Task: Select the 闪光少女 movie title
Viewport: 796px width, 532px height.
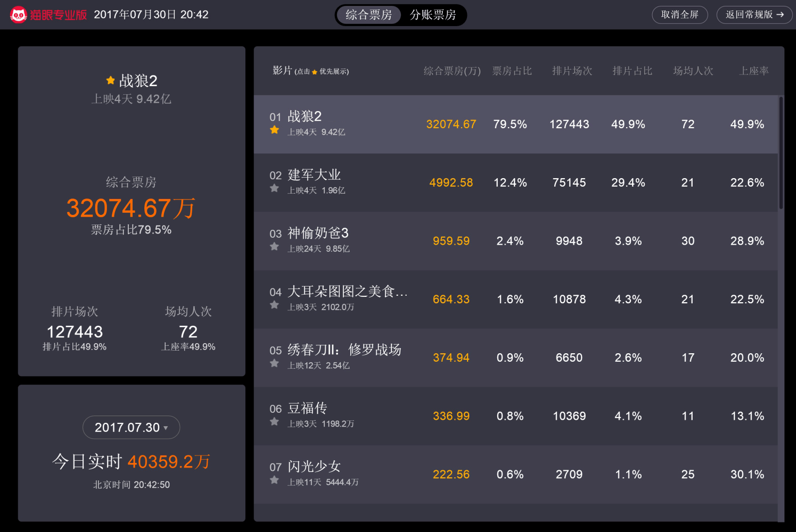Action: (x=314, y=467)
